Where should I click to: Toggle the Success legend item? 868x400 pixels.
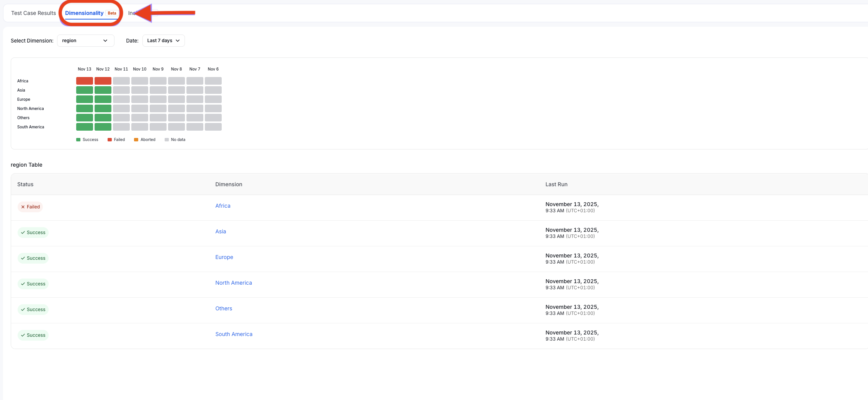[87, 140]
